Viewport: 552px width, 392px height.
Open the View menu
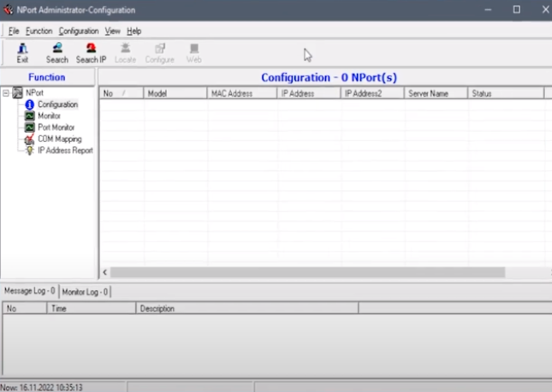click(x=112, y=31)
